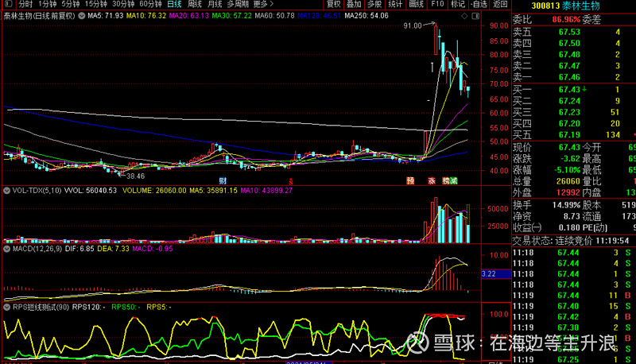Click the stock title 300813 泰林生物

(x=565, y=6)
